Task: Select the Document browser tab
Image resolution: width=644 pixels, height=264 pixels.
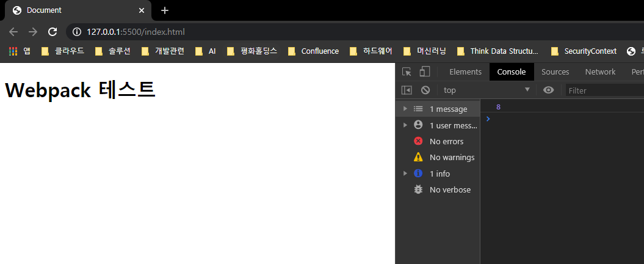Action: 78,10
